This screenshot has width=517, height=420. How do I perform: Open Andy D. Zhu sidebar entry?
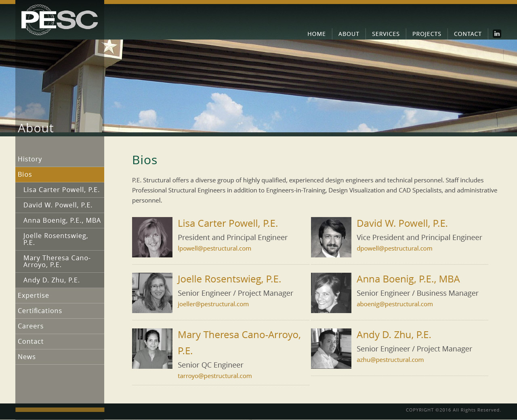(60, 280)
